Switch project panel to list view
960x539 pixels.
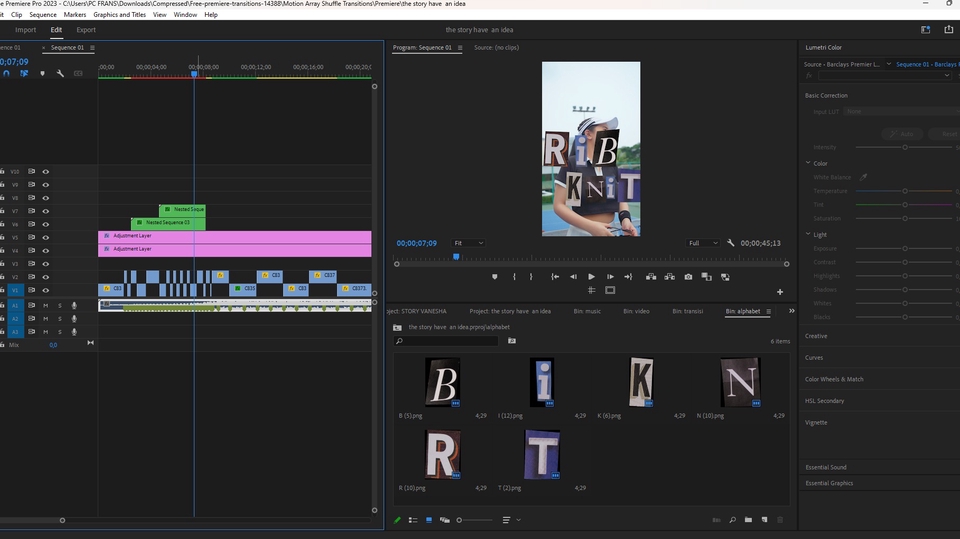pyautogui.click(x=413, y=520)
